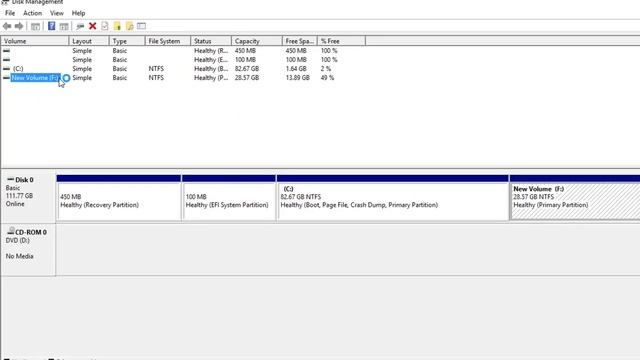Screen dimensions: 640x360
Task: Click the volume icon of the 450 MB row
Action: point(7,51)
